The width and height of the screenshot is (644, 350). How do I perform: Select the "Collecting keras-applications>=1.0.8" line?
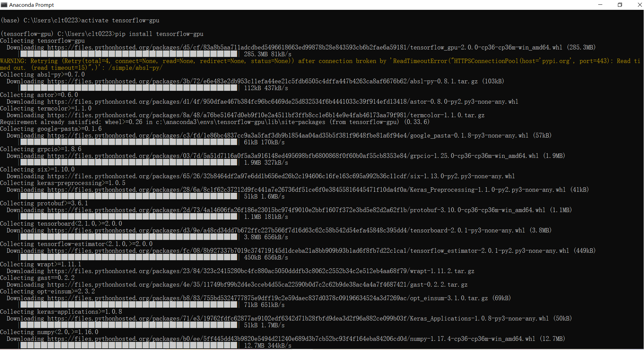[x=61, y=312]
